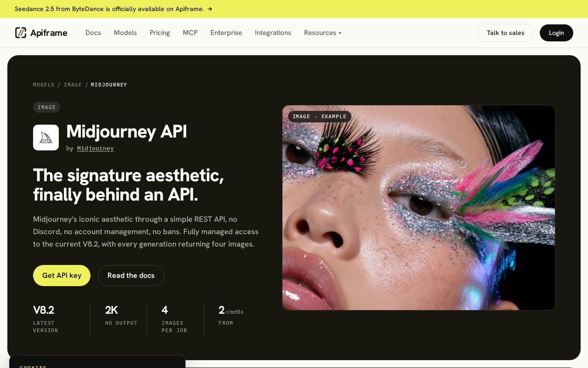Click the Apiframe logo icon
588x368 pixels.
tap(21, 33)
